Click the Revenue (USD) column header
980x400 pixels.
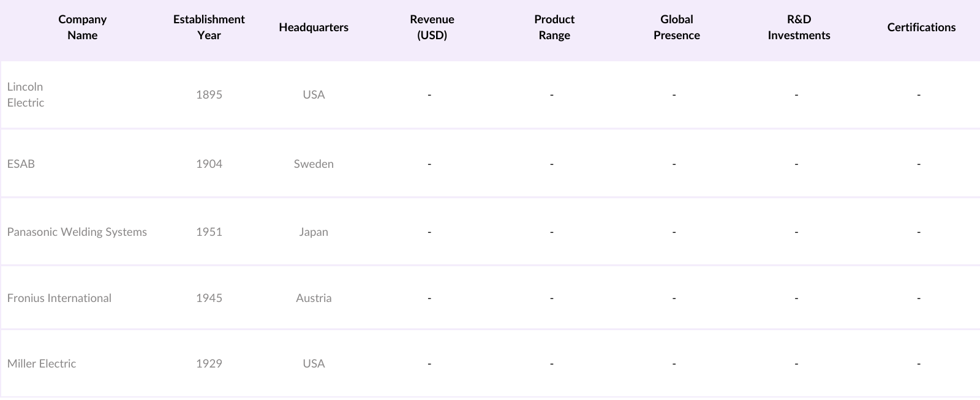point(432,28)
